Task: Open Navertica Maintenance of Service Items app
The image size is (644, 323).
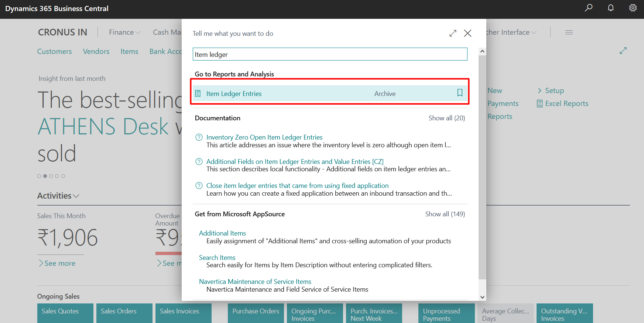Action: point(255,282)
